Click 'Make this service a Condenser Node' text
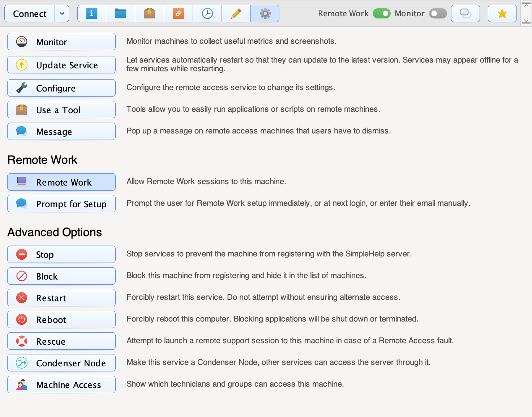Screen dimensions: 532x417 pos(279,362)
